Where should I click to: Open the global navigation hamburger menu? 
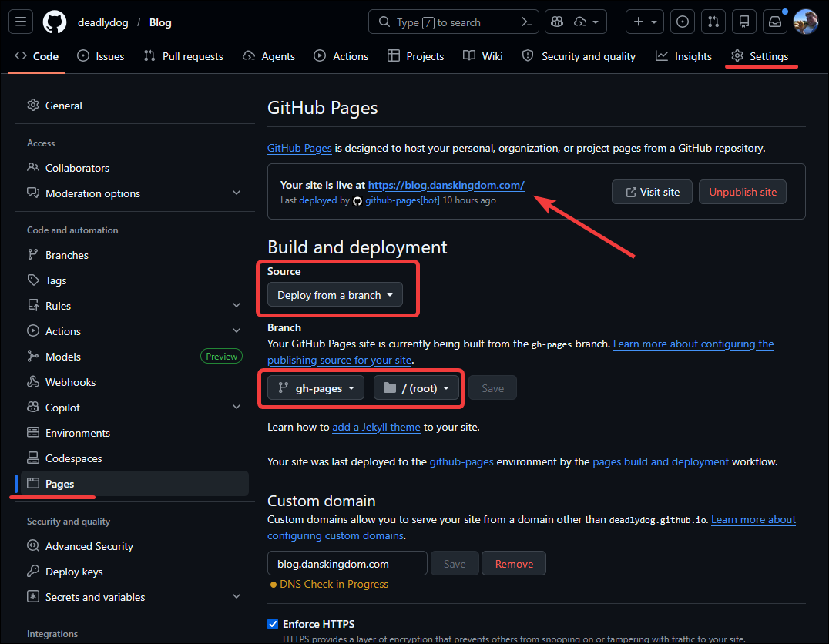(x=21, y=22)
